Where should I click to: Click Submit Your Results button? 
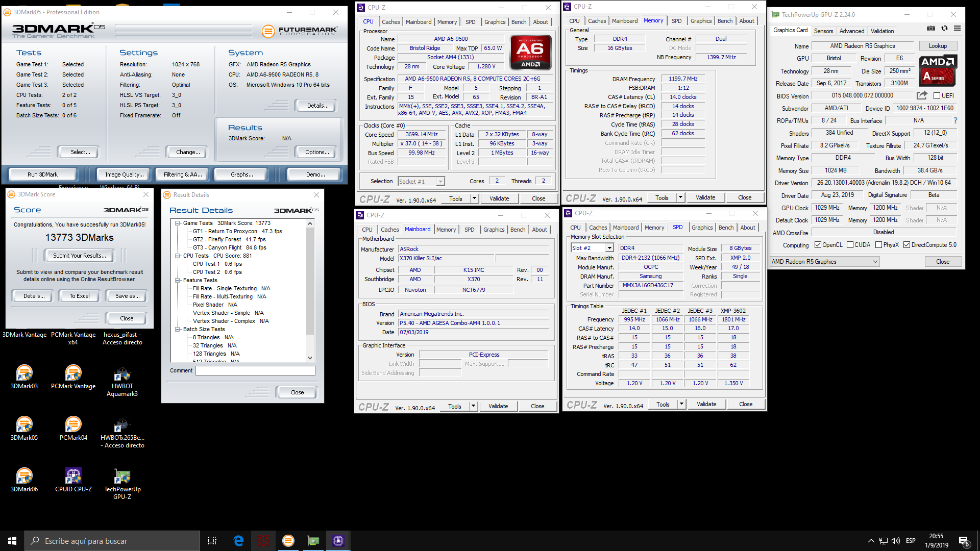80,256
